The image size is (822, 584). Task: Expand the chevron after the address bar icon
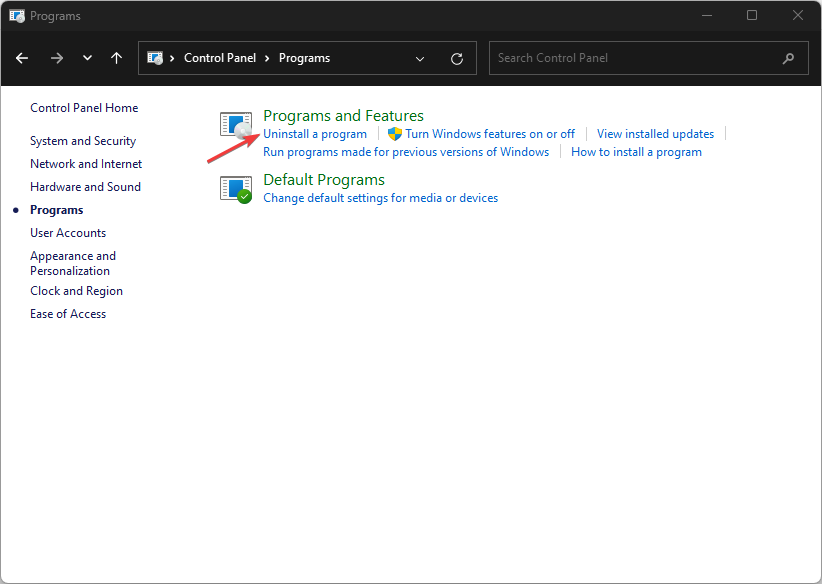tap(172, 59)
